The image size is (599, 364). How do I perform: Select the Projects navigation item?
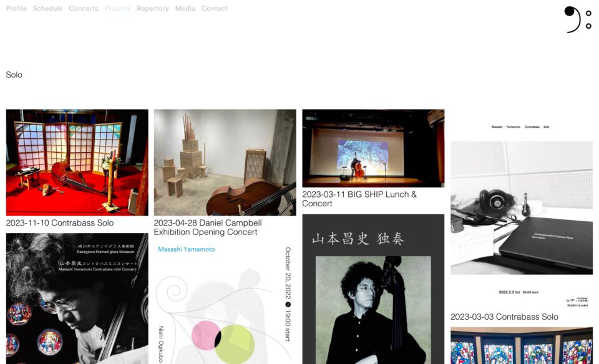coord(117,9)
